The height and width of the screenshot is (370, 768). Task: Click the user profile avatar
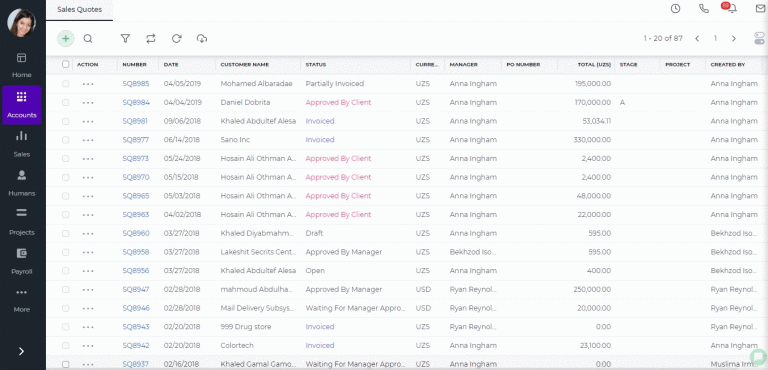pyautogui.click(x=22, y=23)
